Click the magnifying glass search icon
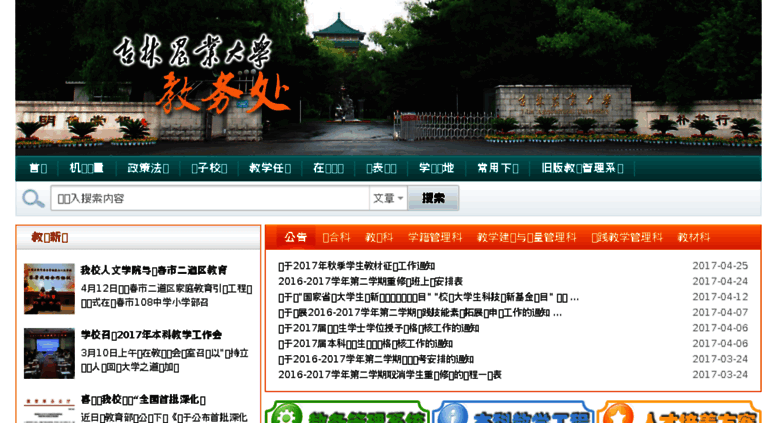The image size is (777, 423). click(33, 199)
